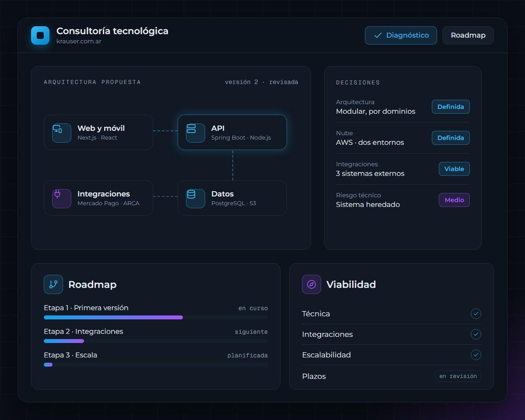The height and width of the screenshot is (420, 525).
Task: Click the PostgreSQL · S3 subtitle
Action: 234,203
